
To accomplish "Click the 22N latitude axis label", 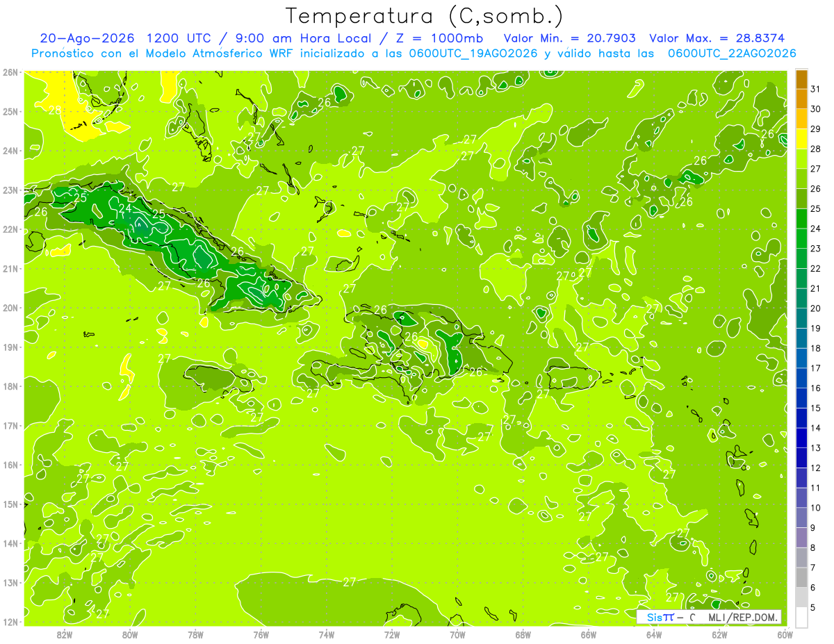I will [10, 229].
